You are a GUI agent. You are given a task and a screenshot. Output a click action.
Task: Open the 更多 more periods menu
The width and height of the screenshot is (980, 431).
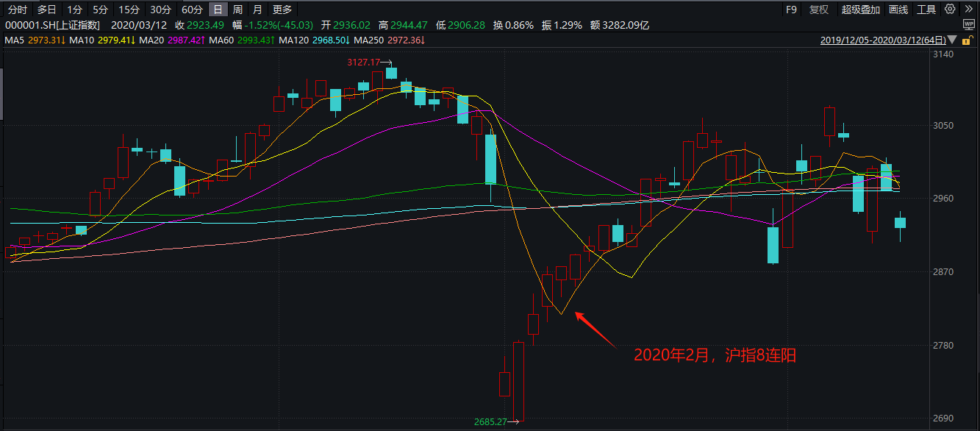tap(282, 10)
